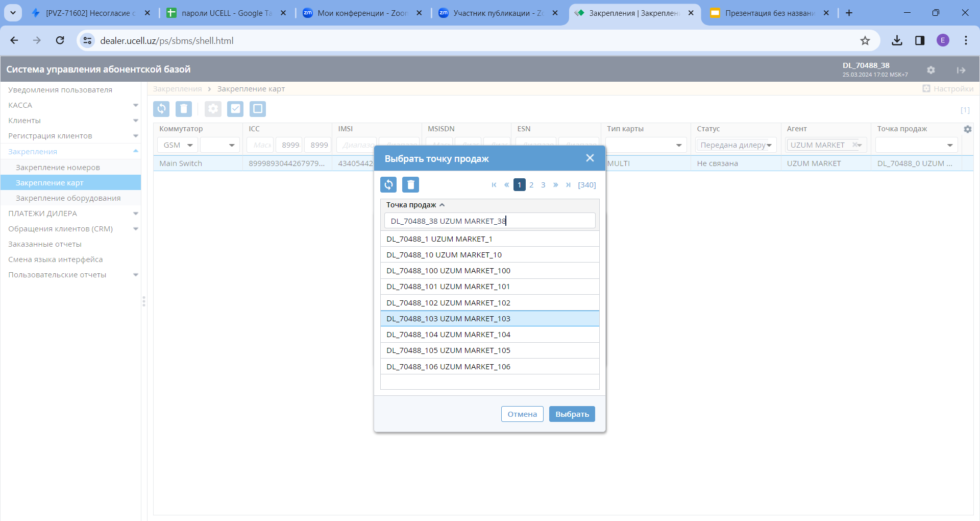Open user settings gear in header

point(931,70)
